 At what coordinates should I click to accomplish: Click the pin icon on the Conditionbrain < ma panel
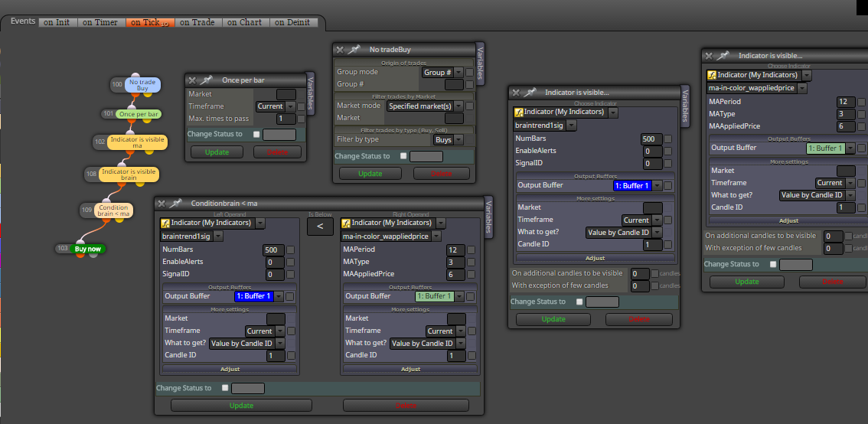[x=175, y=204]
